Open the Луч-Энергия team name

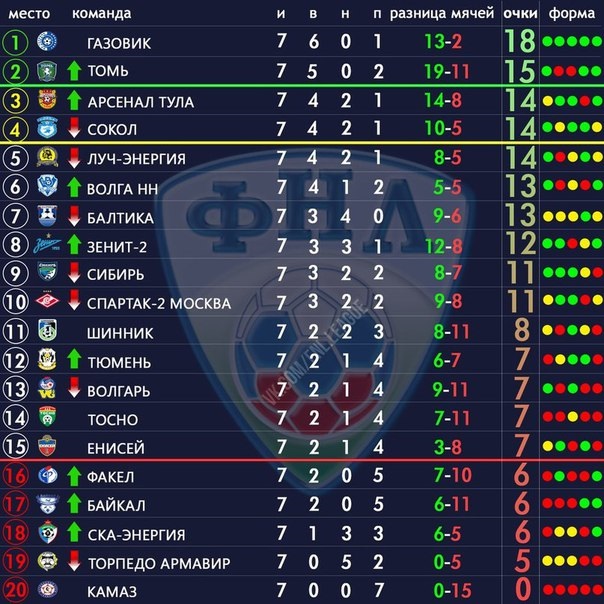coord(136,159)
